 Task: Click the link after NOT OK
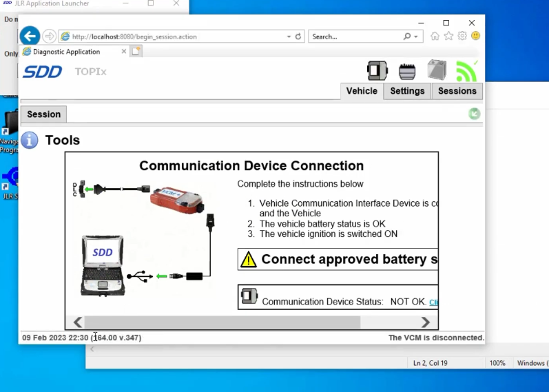[433, 302]
